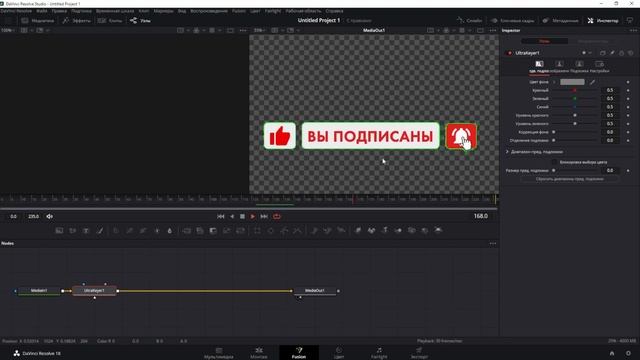
Task: Select the Модификаторы inspector tab
Action: pyautogui.click(x=593, y=41)
